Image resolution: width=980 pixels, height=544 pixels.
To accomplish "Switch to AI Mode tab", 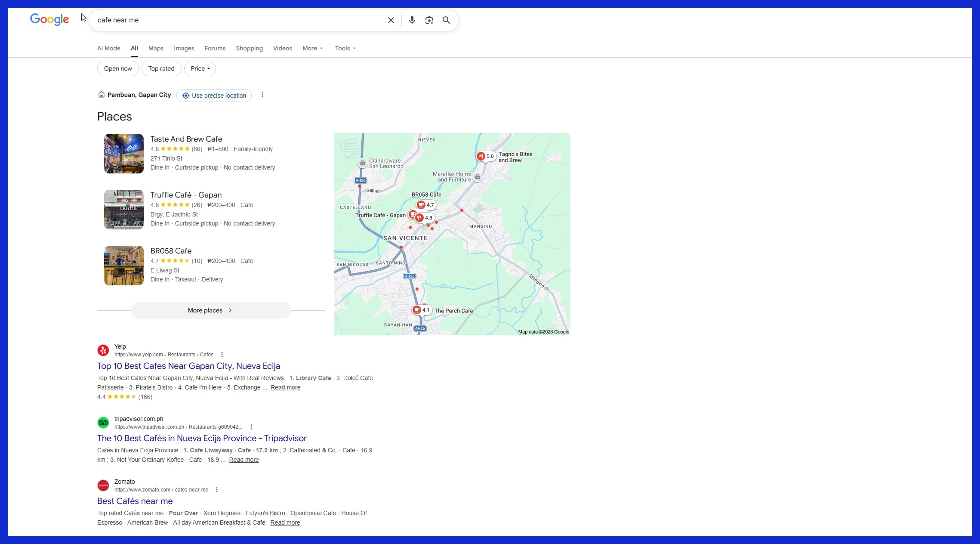I will coord(109,48).
